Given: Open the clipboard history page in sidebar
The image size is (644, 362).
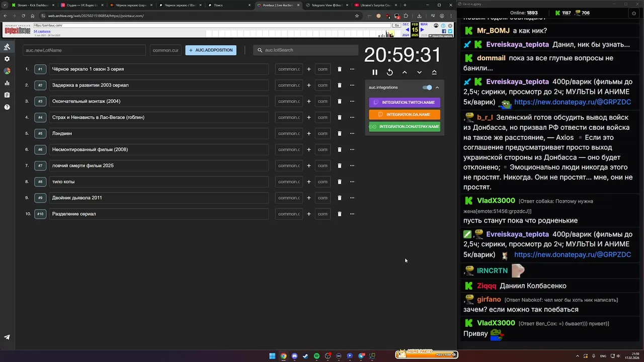Looking at the screenshot, I should (7, 95).
